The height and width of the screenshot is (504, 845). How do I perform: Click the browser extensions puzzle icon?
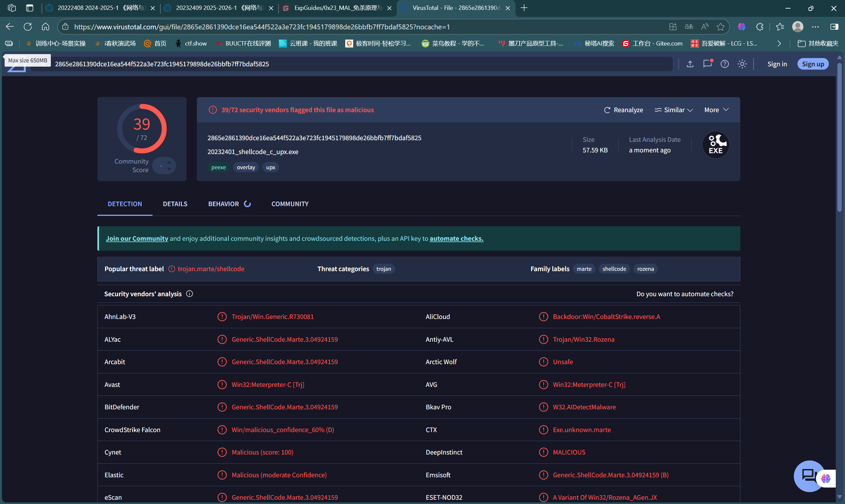[760, 26]
